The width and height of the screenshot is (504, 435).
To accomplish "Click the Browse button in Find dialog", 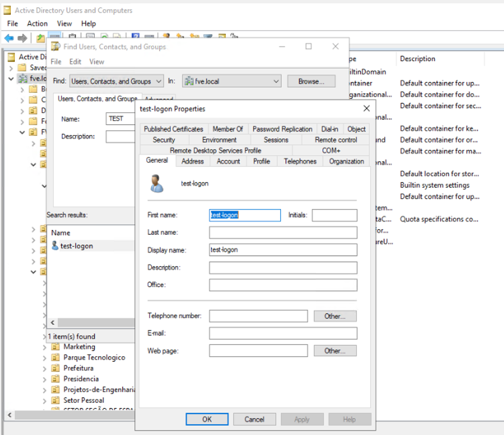I will pos(311,82).
